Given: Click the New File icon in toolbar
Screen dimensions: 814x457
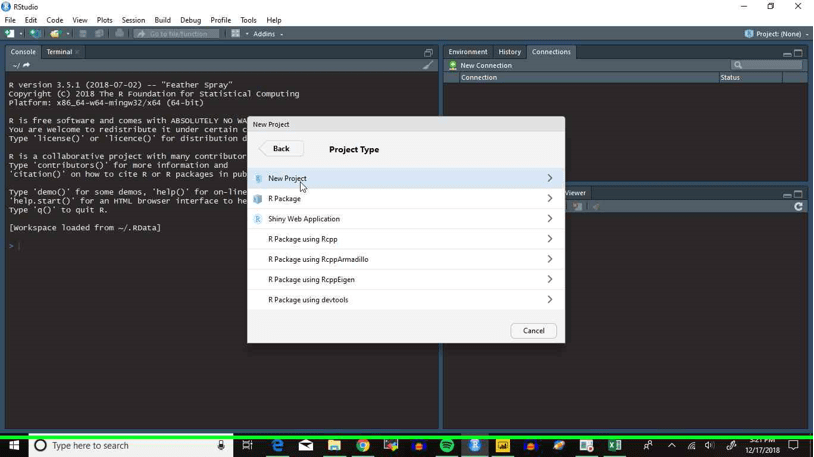Looking at the screenshot, I should (10, 34).
